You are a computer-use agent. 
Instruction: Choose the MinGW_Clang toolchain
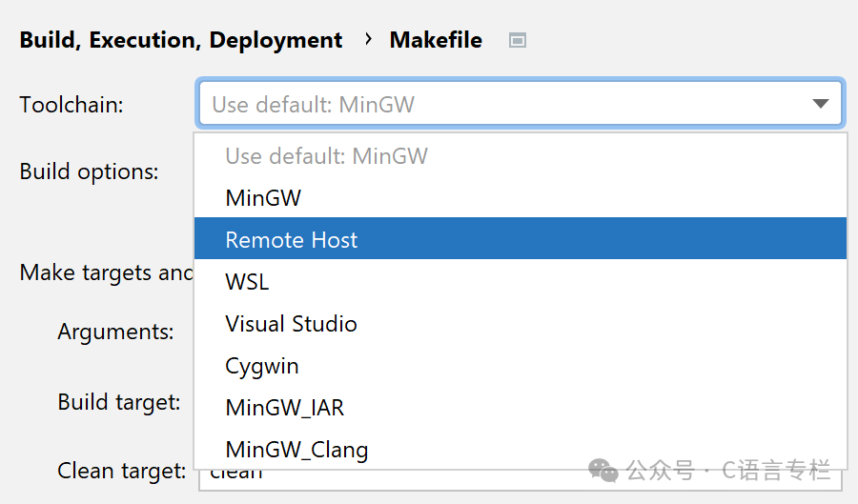click(x=521, y=450)
